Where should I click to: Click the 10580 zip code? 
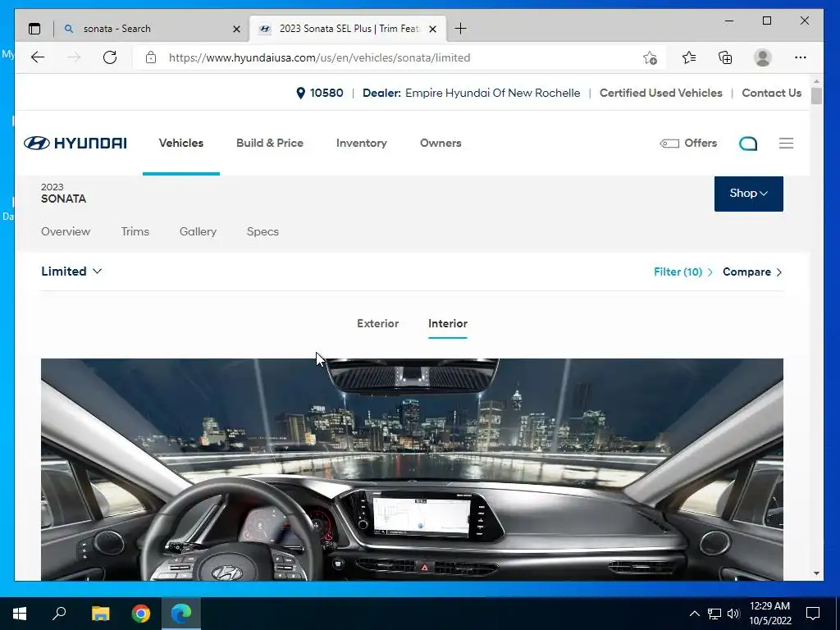coord(326,93)
